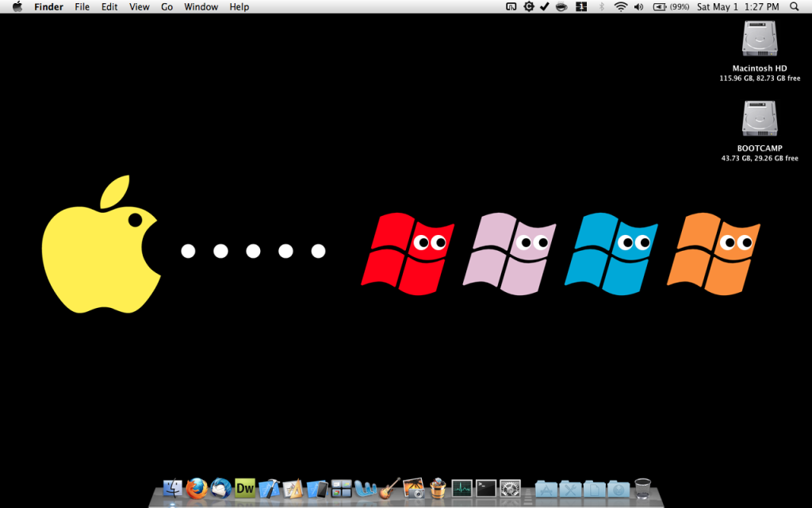The image size is (812, 508).
Task: Open the battery status menu
Action: coord(671,6)
